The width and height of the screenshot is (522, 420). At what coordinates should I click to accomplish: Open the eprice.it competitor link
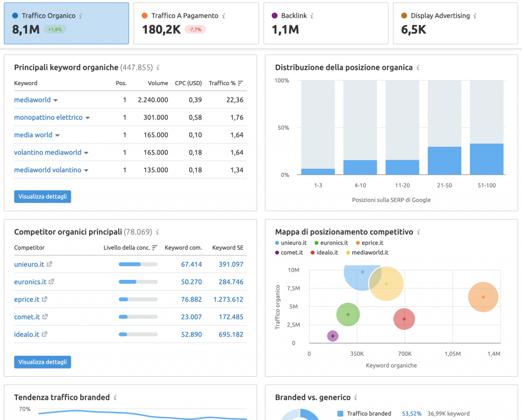27,299
